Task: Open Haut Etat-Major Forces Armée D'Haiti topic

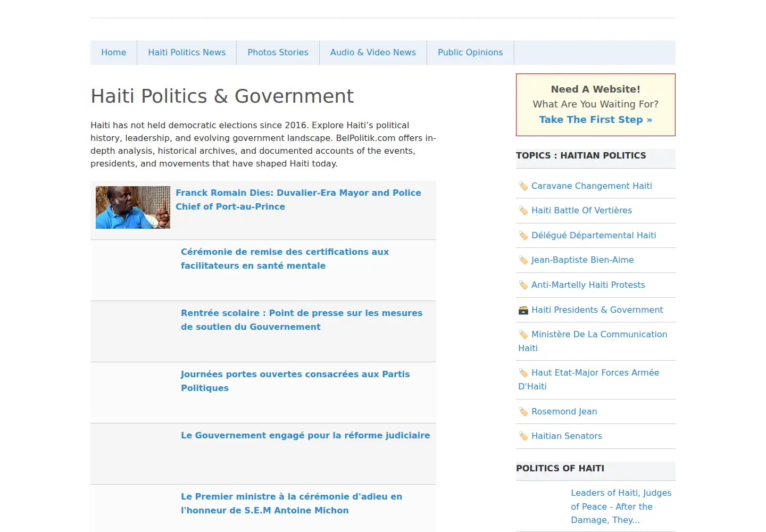Action: pyautogui.click(x=589, y=379)
